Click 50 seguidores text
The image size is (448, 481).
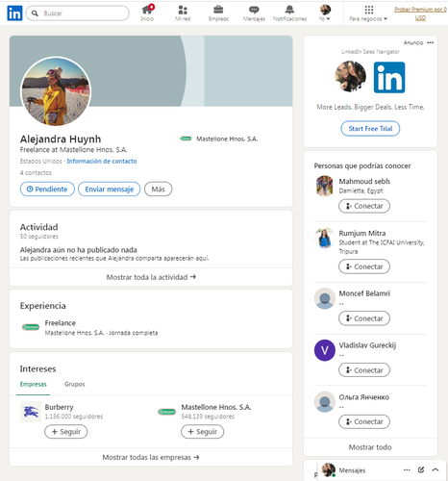click(39, 237)
